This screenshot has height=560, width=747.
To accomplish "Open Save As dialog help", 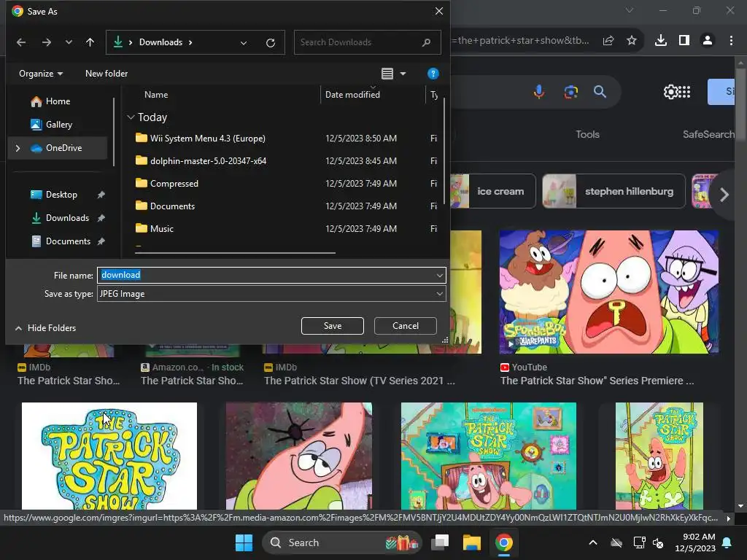I will (x=433, y=74).
